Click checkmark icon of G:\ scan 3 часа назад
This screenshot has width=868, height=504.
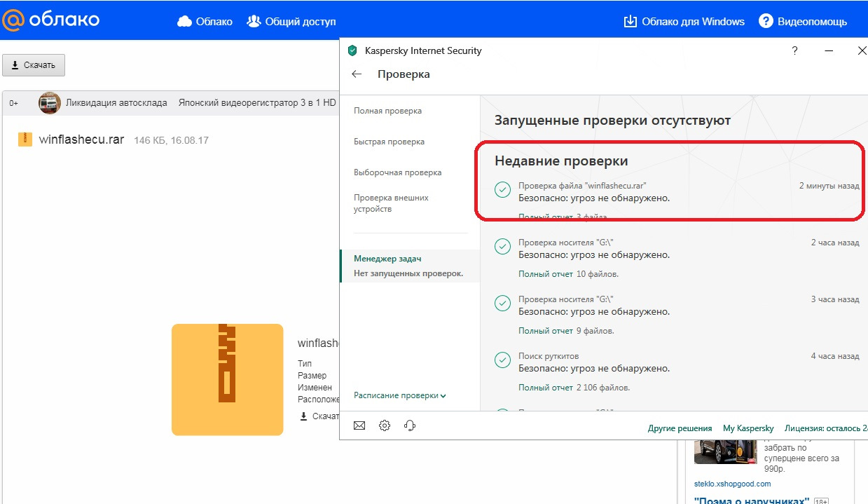click(502, 304)
